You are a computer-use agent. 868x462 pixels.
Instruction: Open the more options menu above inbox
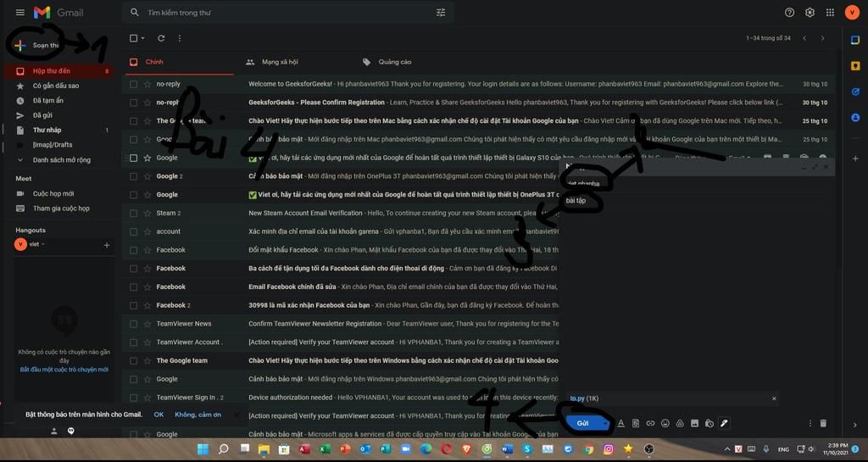pos(180,38)
